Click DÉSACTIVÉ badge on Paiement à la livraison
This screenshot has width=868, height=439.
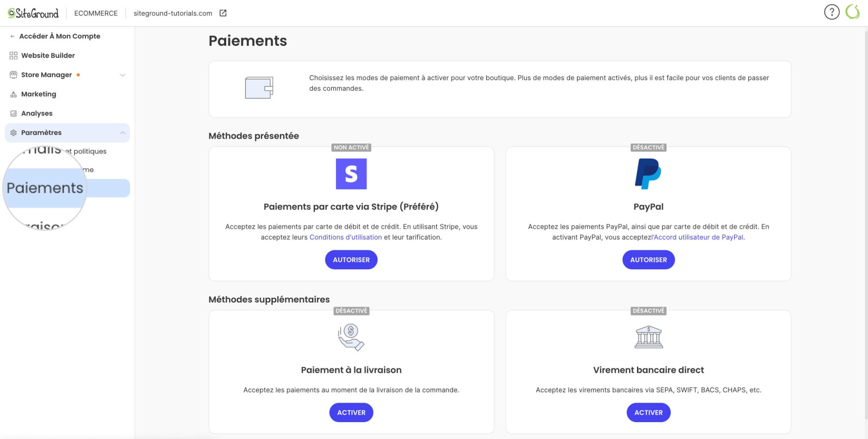[351, 311]
